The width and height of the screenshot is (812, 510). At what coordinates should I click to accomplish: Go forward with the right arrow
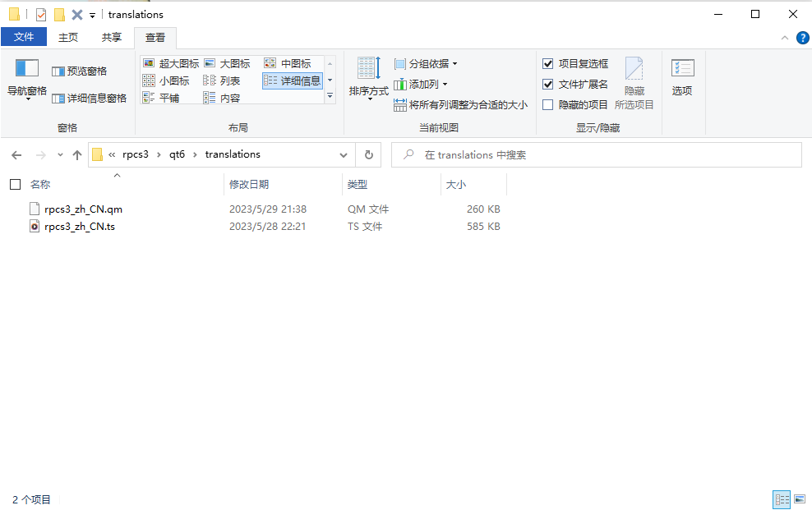coord(41,155)
